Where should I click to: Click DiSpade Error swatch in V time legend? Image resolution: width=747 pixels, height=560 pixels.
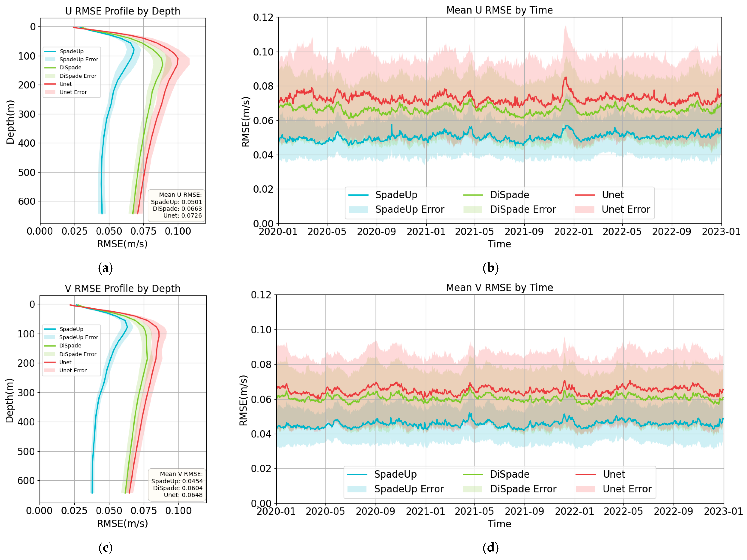472,489
